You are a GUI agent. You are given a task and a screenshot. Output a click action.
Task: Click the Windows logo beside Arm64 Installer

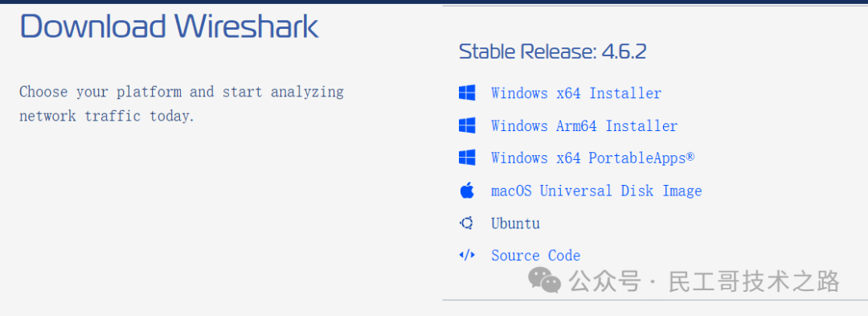tap(467, 125)
